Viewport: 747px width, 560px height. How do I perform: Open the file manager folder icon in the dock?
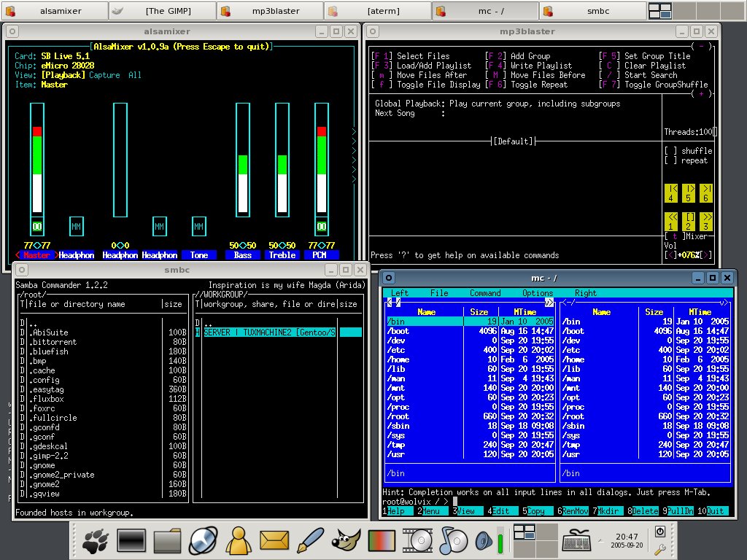(167, 541)
